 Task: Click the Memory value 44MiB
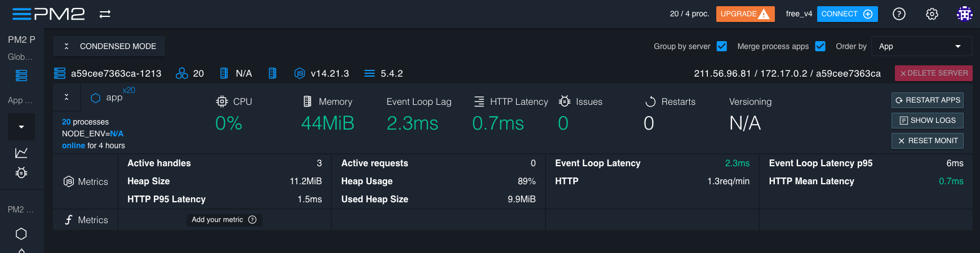pos(328,123)
